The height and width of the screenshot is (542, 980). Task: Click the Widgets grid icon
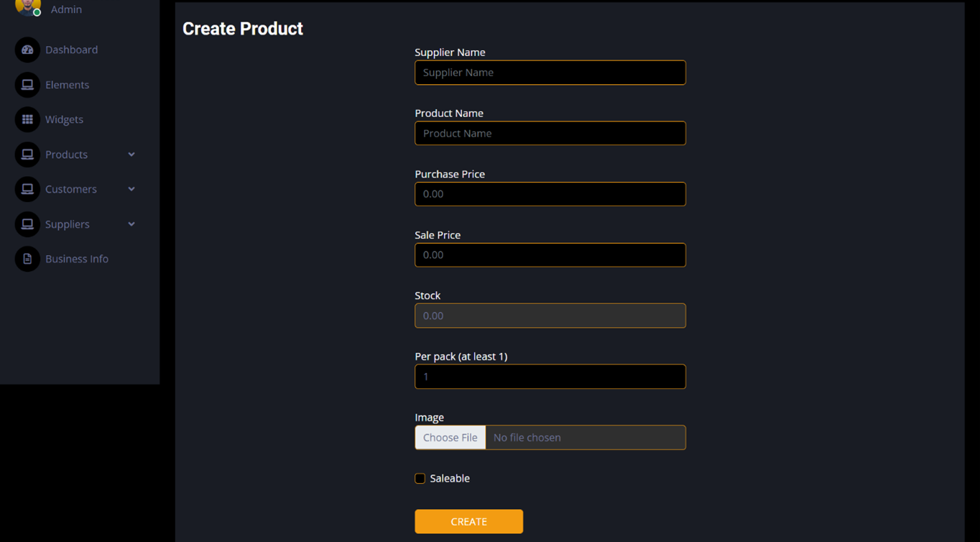pos(27,119)
